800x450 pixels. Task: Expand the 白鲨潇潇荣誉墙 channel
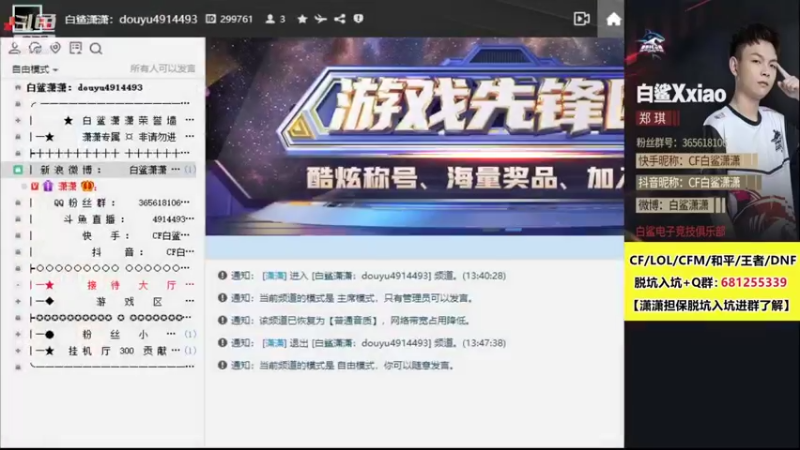pyautogui.click(x=18, y=120)
